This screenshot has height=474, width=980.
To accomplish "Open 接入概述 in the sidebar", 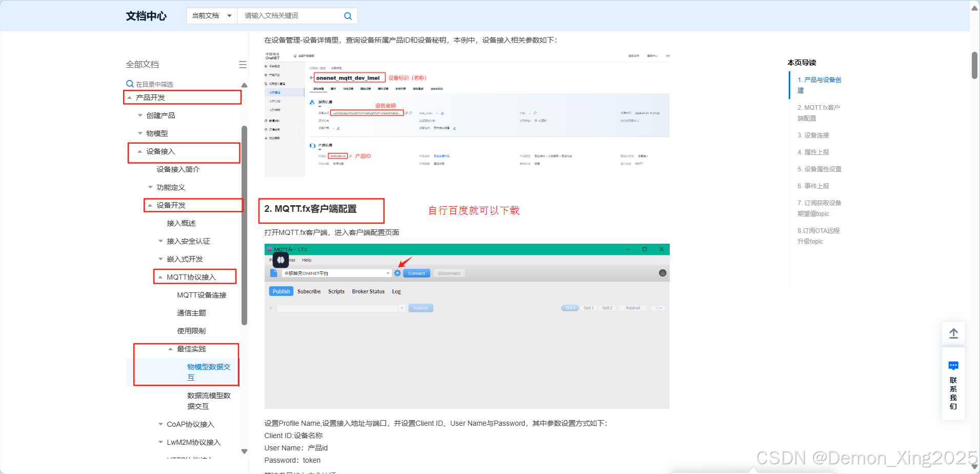I will 181,223.
